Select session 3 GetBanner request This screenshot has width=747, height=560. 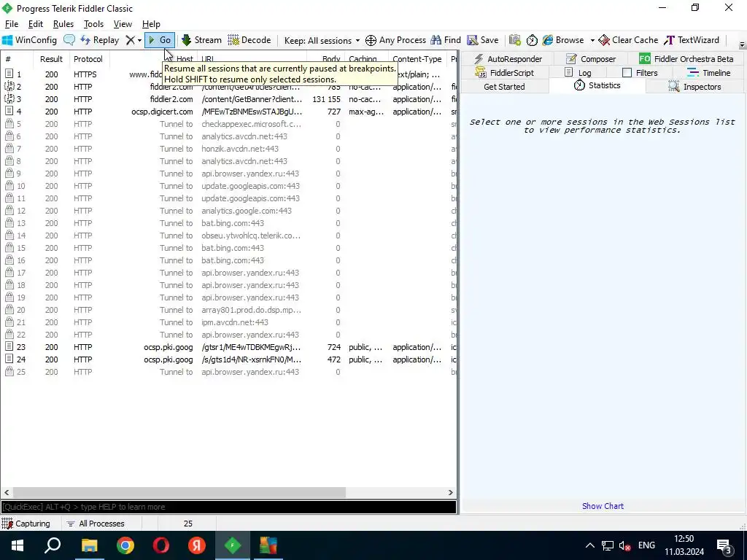tap(228, 99)
